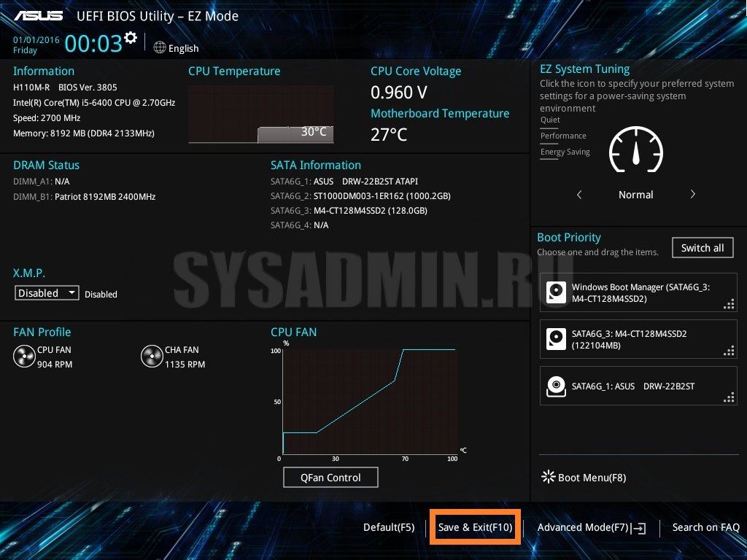The height and width of the screenshot is (560, 747).
Task: Click right chevron in EZ System Tuning
Action: point(692,195)
